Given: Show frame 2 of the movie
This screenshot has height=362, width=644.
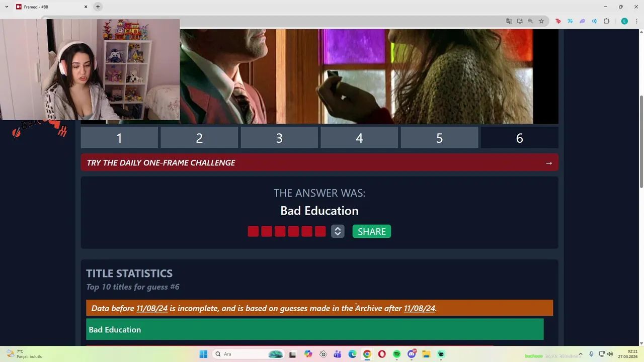Looking at the screenshot, I should 199,138.
